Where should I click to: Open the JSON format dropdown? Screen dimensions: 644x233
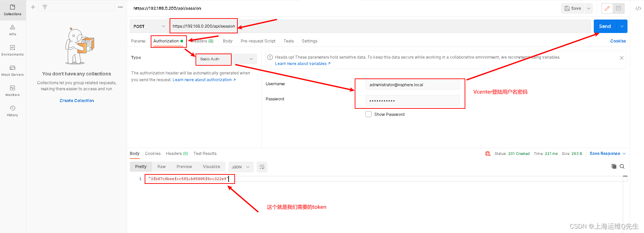click(241, 167)
